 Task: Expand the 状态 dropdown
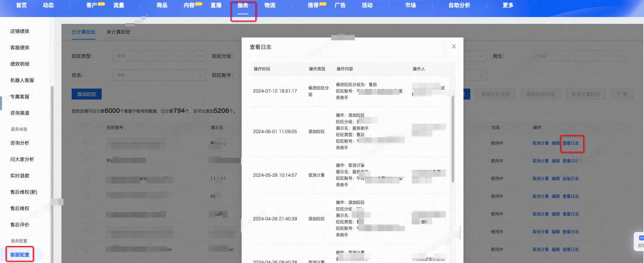(159, 75)
